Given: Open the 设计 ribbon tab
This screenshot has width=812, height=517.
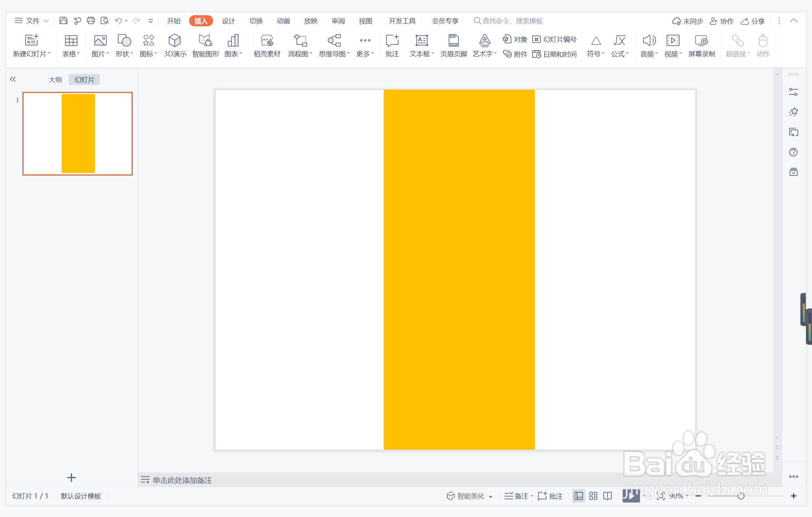Looking at the screenshot, I should 228,21.
